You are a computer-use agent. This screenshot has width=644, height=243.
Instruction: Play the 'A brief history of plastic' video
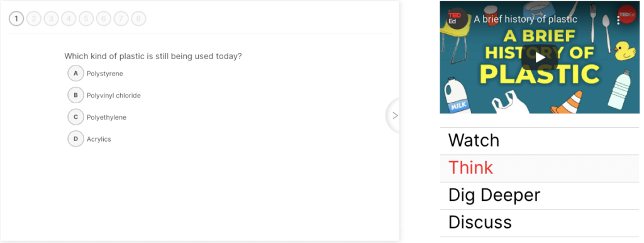[x=540, y=57]
